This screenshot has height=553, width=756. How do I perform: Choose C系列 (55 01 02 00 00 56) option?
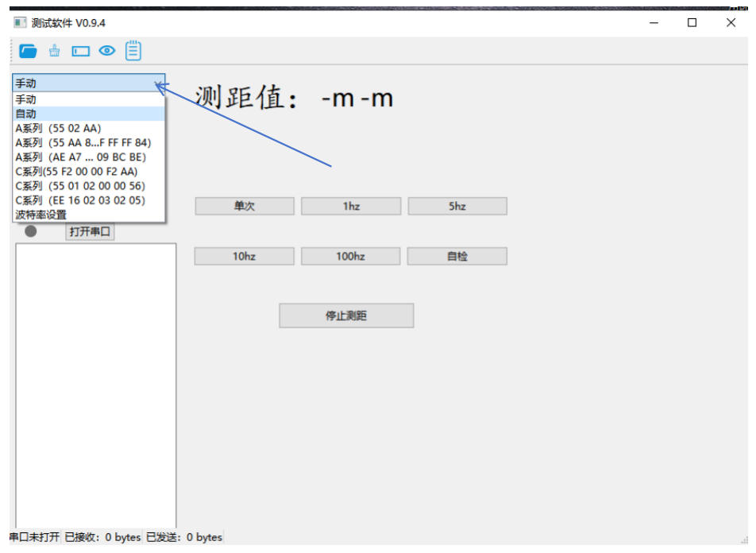pyautogui.click(x=80, y=186)
